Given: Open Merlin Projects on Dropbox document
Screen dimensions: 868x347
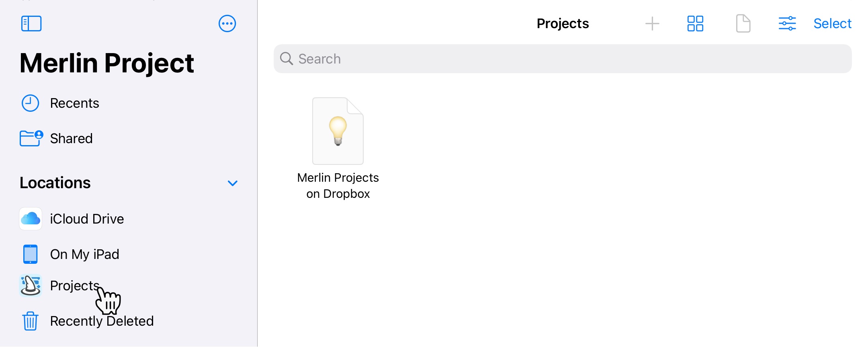Looking at the screenshot, I should point(338,130).
